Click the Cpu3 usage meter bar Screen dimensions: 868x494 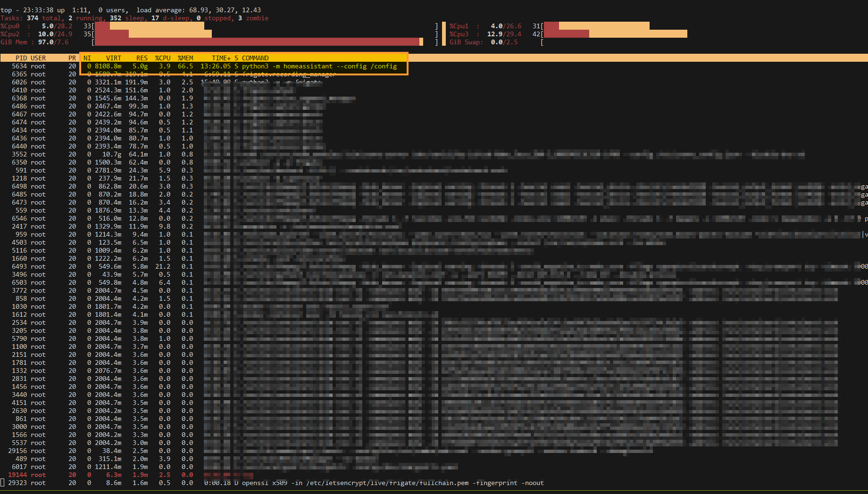pyautogui.click(x=613, y=34)
